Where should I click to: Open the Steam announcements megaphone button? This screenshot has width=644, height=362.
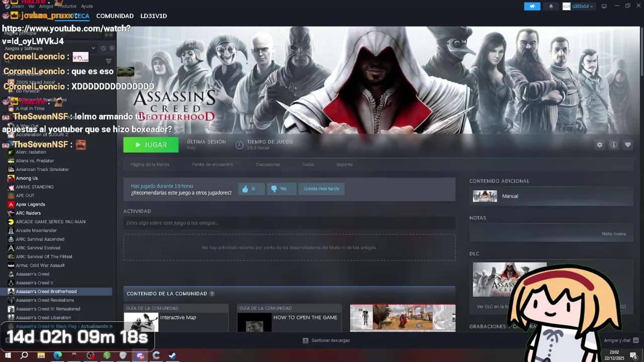532,6
